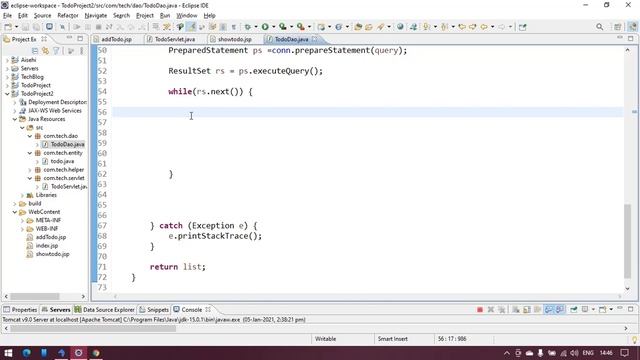Collapse the TodoProject2 project node

(7, 93)
